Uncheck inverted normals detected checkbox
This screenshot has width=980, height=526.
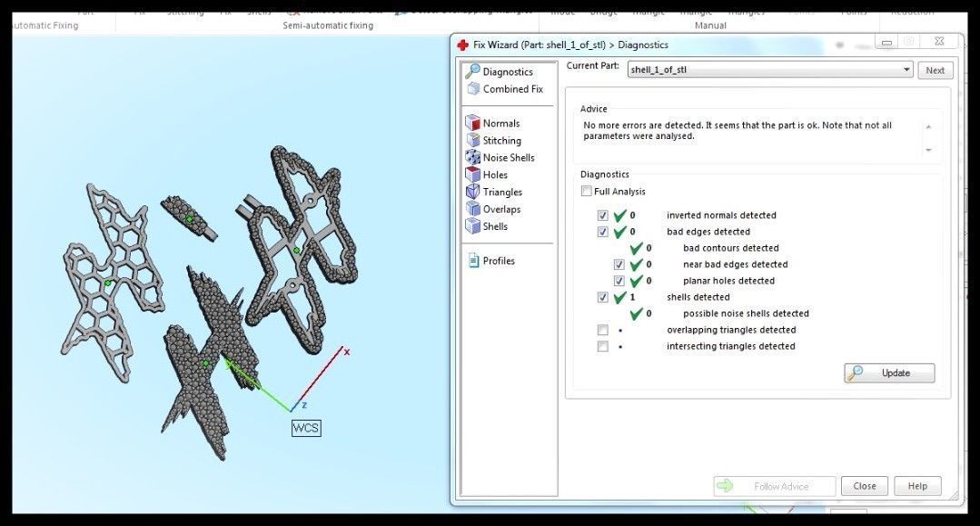[x=602, y=215]
